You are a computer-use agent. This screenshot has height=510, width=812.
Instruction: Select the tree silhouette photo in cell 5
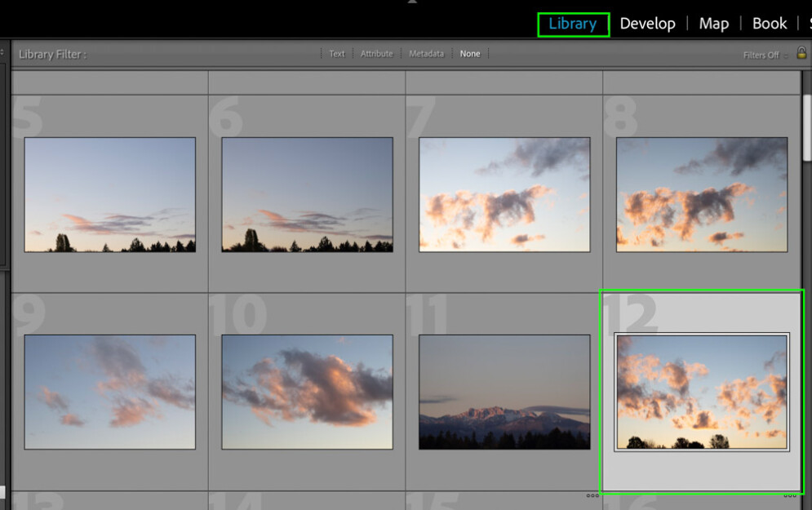pos(109,194)
